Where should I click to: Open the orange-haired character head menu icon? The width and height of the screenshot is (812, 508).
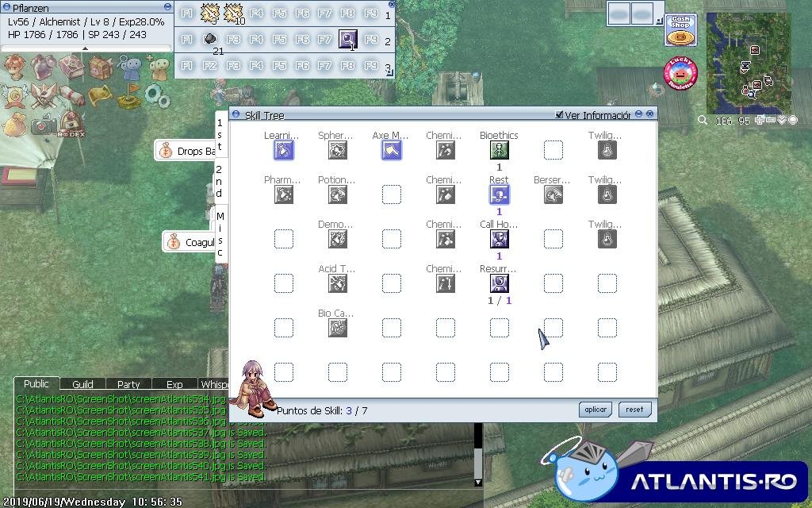14,67
